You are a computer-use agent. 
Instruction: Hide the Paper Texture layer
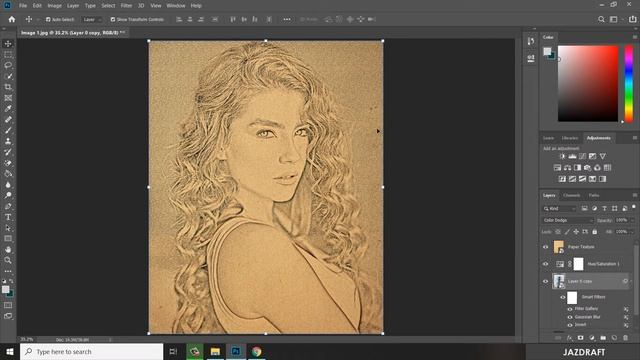546,247
